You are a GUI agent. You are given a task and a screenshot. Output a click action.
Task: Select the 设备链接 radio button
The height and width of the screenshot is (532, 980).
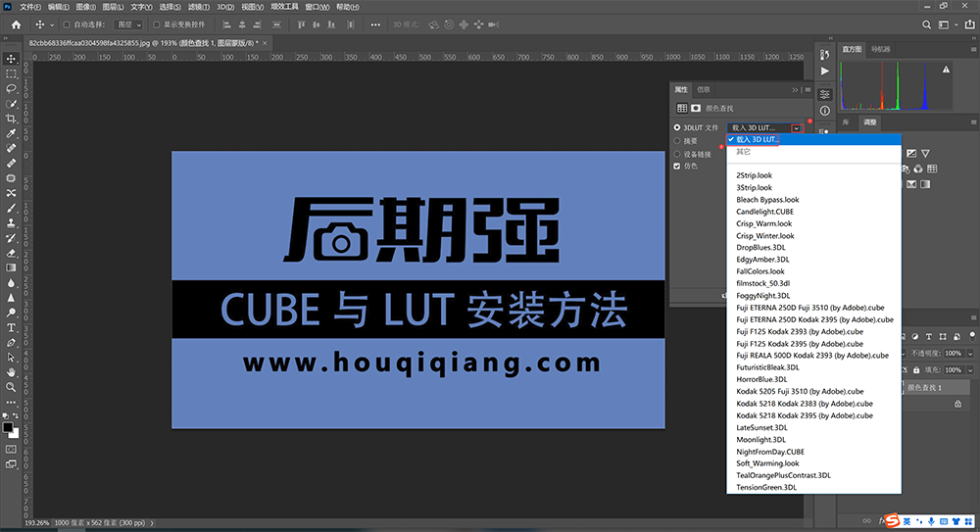677,154
